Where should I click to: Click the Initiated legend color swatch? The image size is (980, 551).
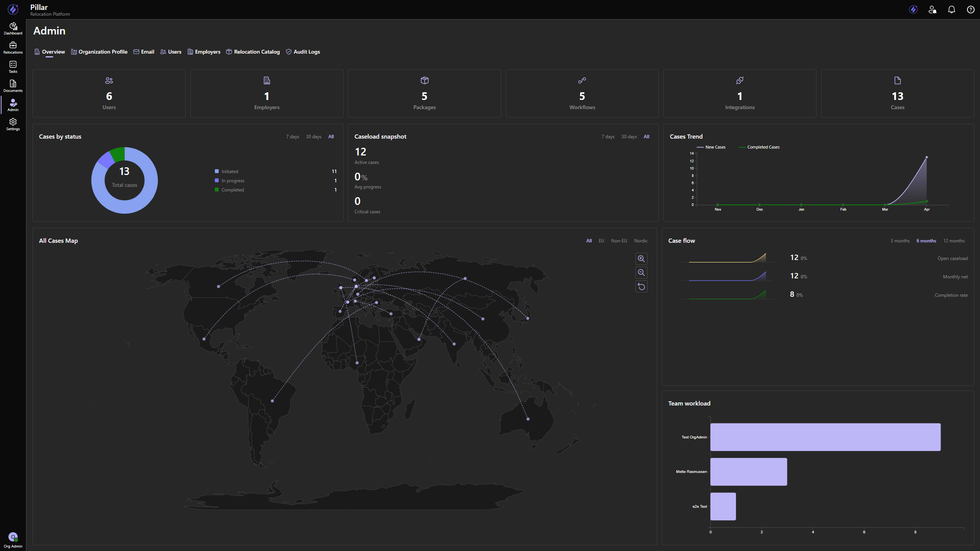(x=217, y=171)
